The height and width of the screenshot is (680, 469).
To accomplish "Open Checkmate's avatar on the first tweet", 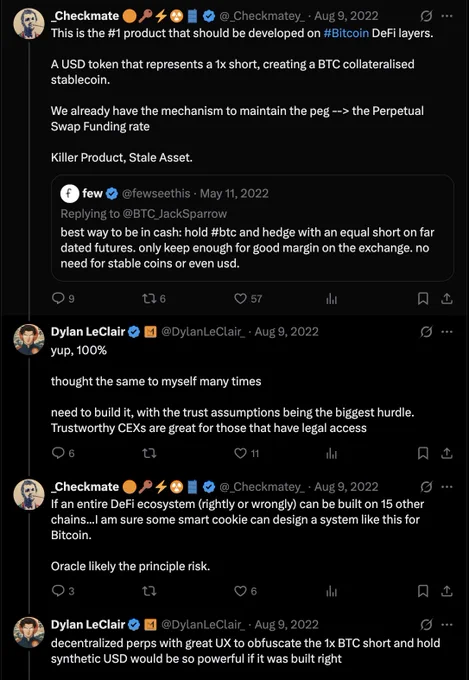I will (x=29, y=23).
